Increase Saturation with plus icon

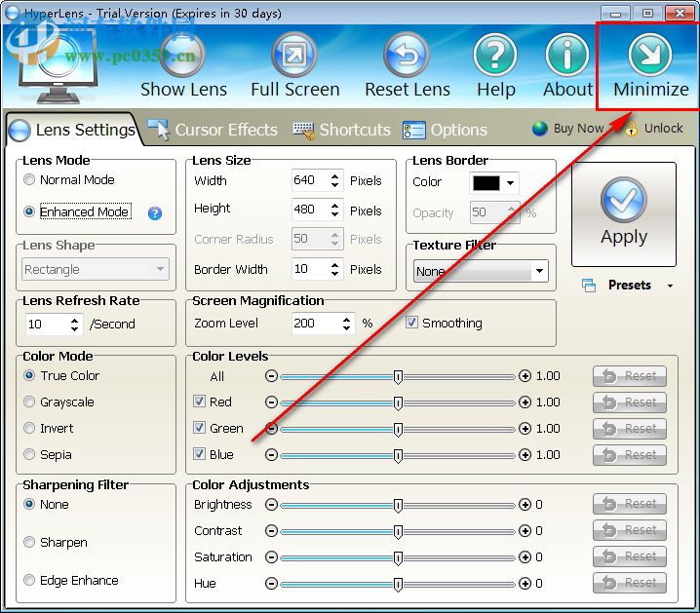(525, 557)
